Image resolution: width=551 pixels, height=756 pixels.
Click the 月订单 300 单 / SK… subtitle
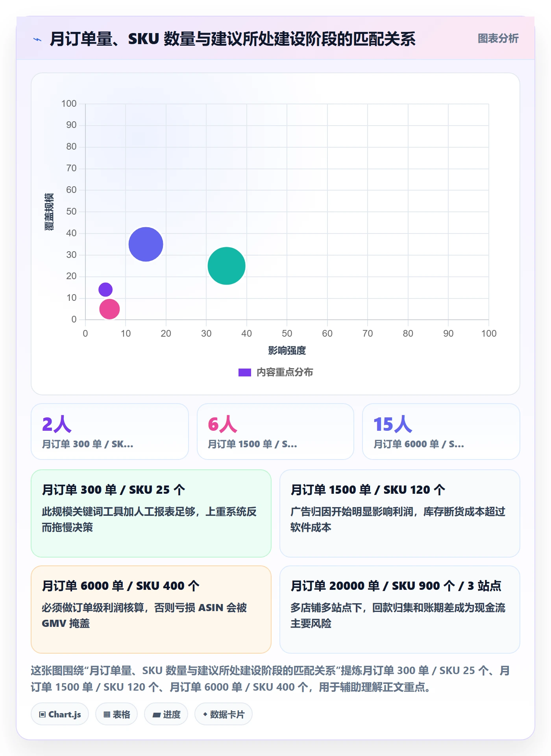(x=88, y=444)
